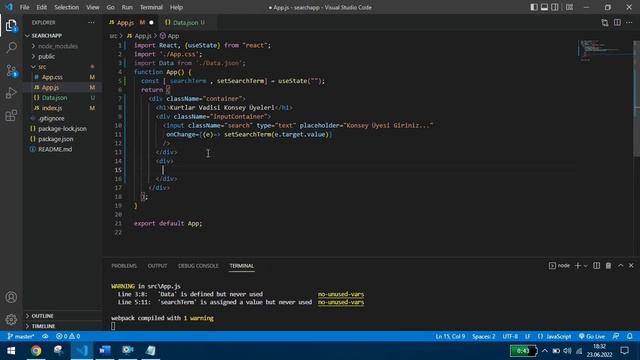The image size is (640, 360).
Task: Split the editor right
Action: tap(617, 23)
